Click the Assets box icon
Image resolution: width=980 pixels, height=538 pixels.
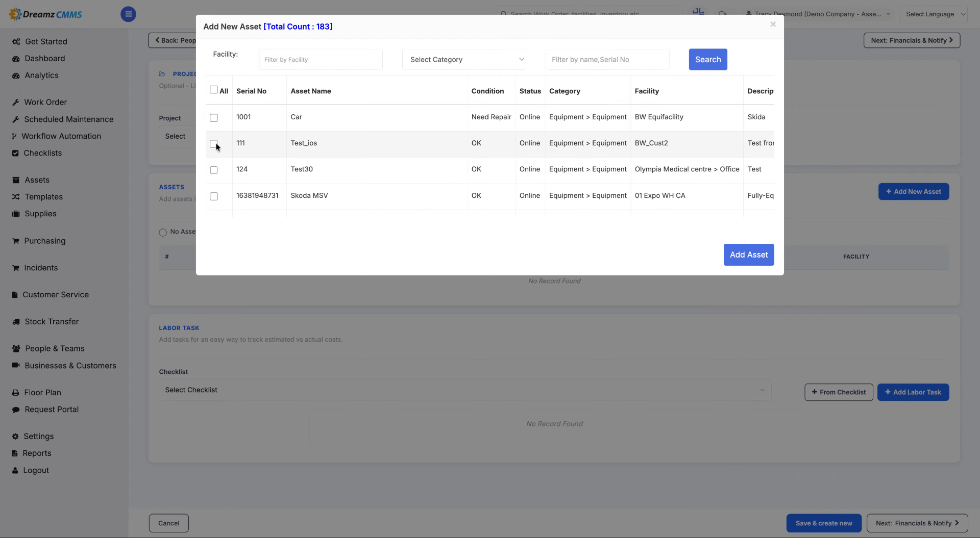click(x=16, y=180)
